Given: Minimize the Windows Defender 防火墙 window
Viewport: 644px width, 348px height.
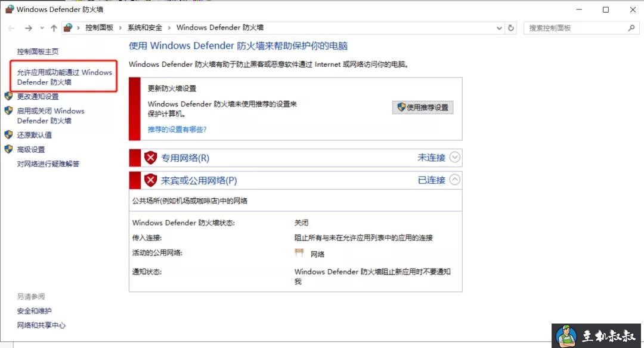Looking at the screenshot, I should [x=579, y=10].
